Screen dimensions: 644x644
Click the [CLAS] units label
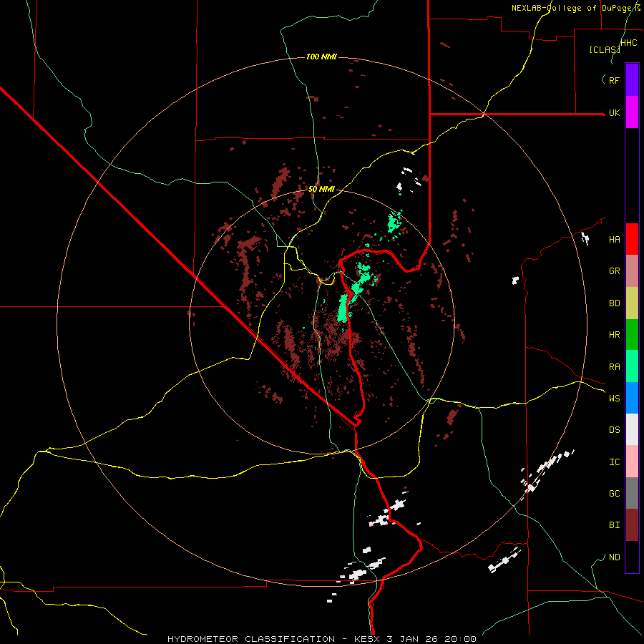click(605, 49)
